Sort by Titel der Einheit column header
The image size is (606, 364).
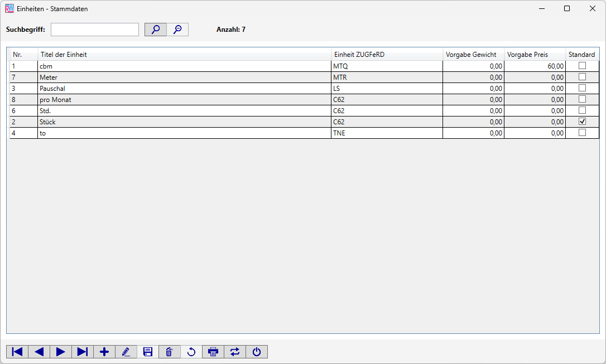click(184, 55)
